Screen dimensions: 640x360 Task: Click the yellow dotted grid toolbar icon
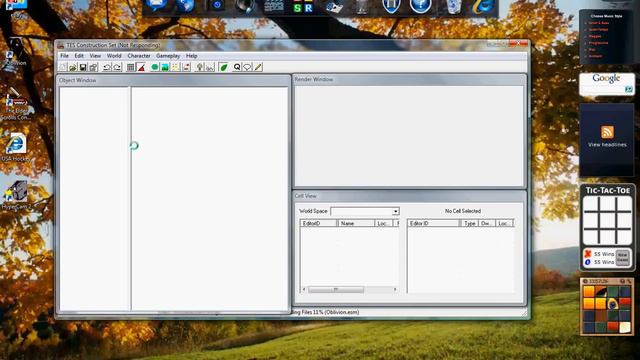(x=176, y=67)
